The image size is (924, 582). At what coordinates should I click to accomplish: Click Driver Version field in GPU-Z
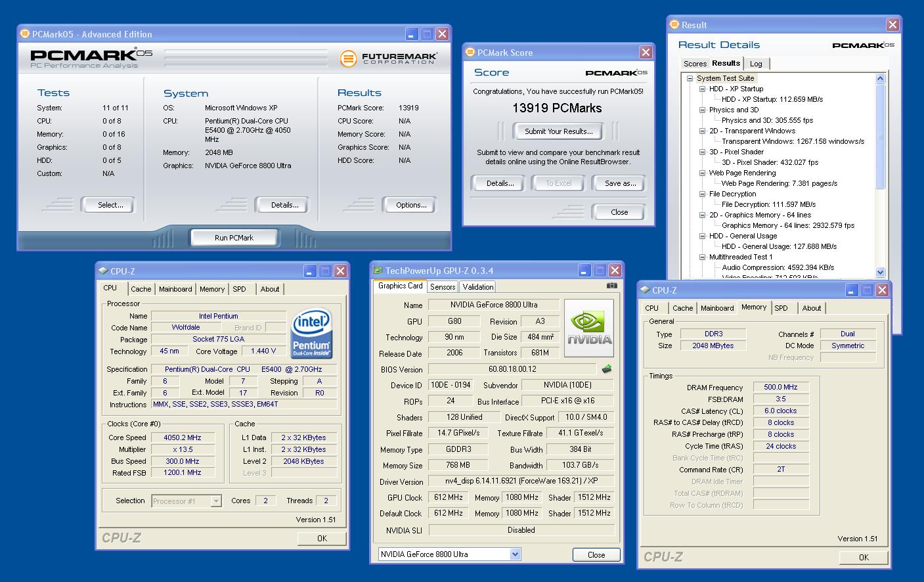point(521,481)
